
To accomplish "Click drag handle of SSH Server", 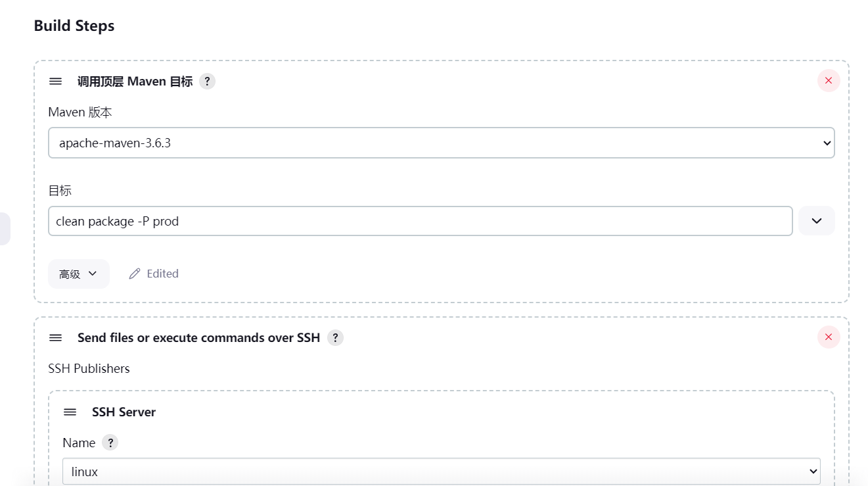I will [x=70, y=412].
